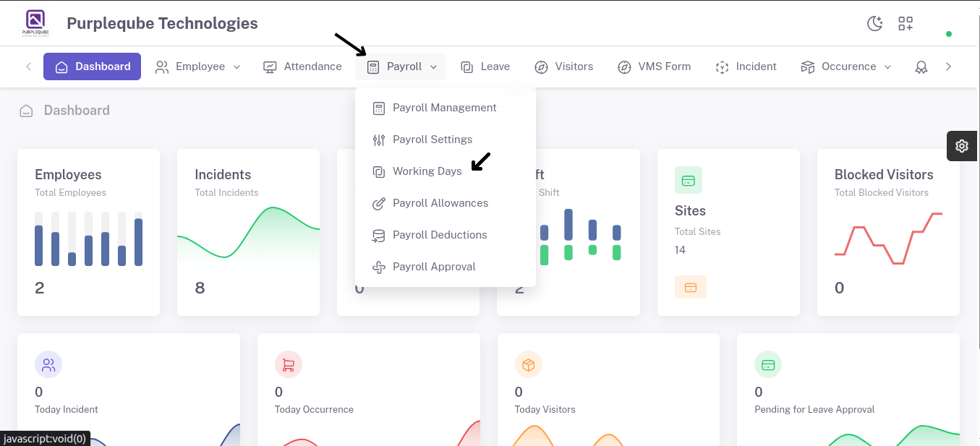This screenshot has width=980, height=446.
Task: Open the Employees card
Action: pos(88,233)
